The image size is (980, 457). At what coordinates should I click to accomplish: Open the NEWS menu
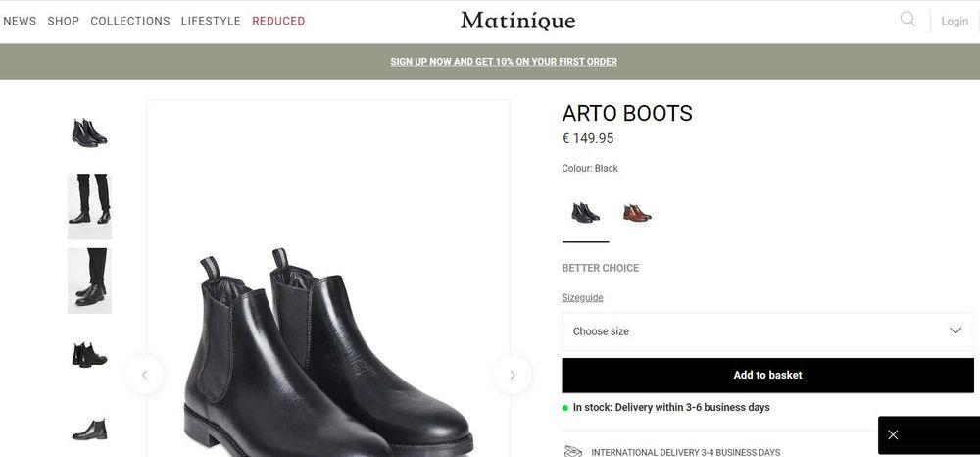(x=20, y=21)
